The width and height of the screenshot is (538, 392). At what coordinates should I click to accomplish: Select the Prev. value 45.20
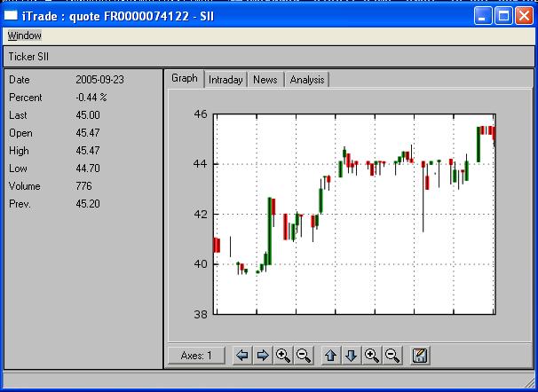click(88, 204)
